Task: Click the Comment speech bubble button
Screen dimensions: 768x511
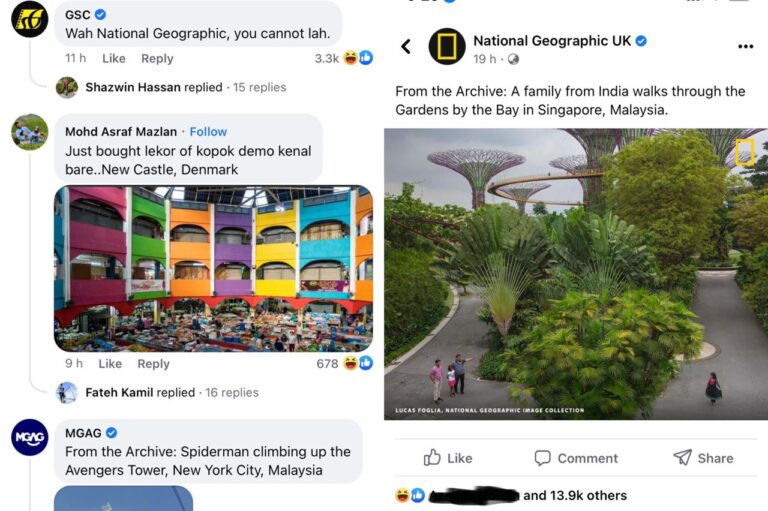Action: [x=576, y=458]
